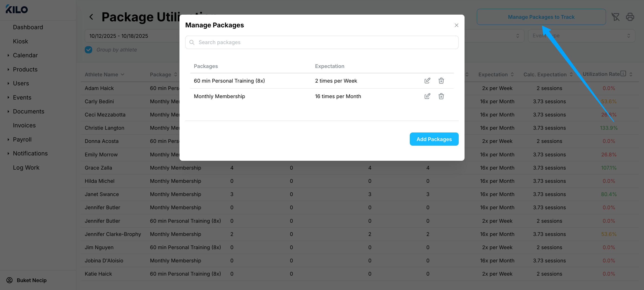Go back using the left arrow

(x=91, y=17)
